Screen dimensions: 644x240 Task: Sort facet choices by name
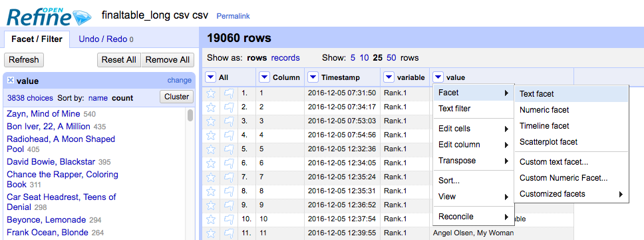(98, 98)
